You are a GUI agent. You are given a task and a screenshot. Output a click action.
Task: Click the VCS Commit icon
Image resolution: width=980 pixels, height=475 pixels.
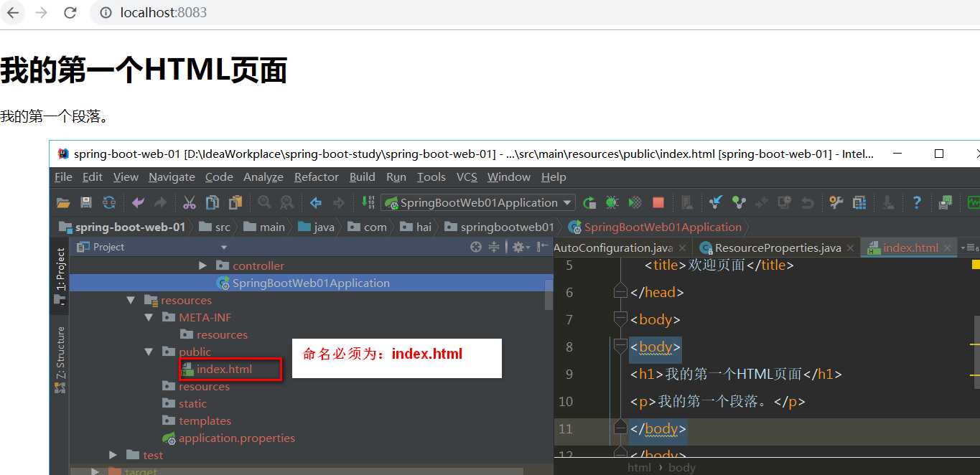pyautogui.click(x=739, y=203)
